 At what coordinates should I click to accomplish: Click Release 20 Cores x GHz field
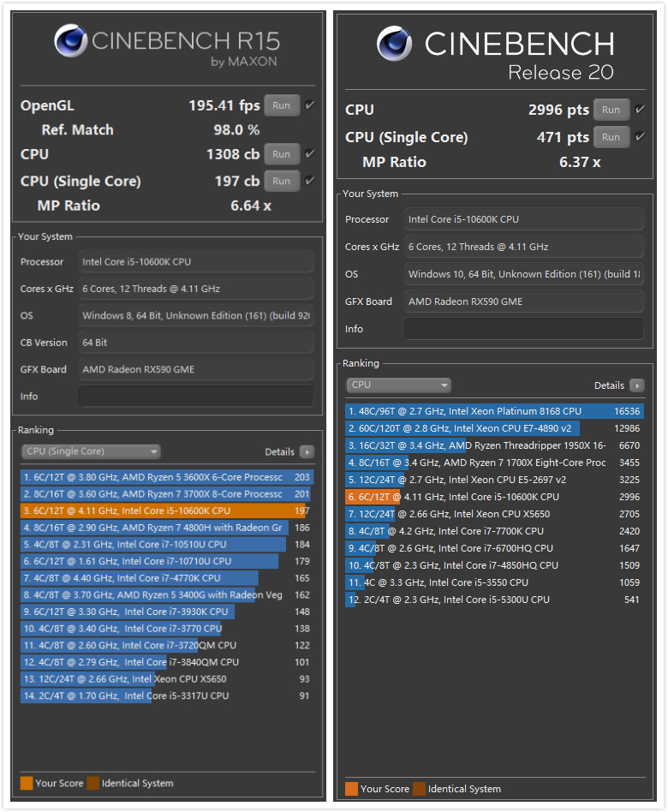[x=524, y=247]
